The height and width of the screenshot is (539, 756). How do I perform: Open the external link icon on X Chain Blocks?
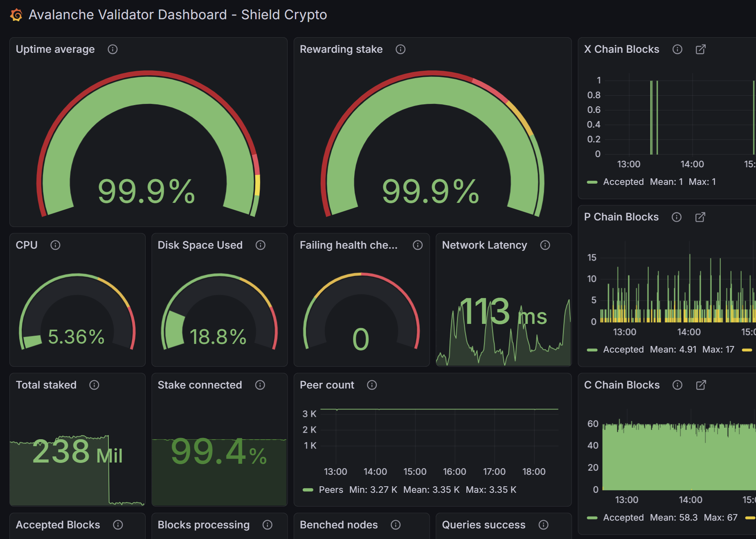click(701, 49)
